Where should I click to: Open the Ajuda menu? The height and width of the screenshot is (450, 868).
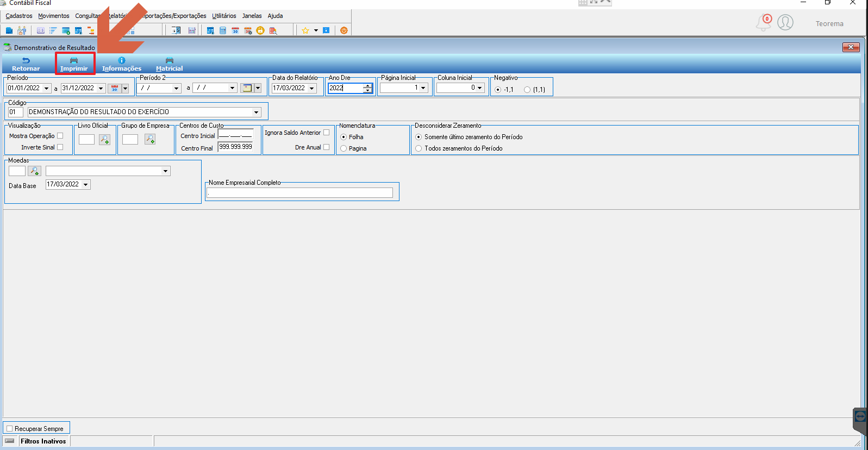tap(275, 16)
